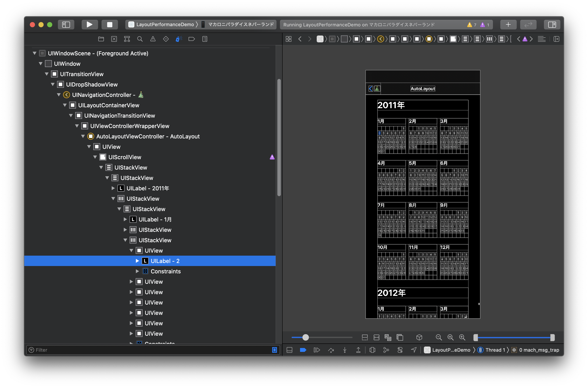Click Debug Memory Graph button
Image resolution: width=588 pixels, height=388 pixels.
click(x=386, y=350)
